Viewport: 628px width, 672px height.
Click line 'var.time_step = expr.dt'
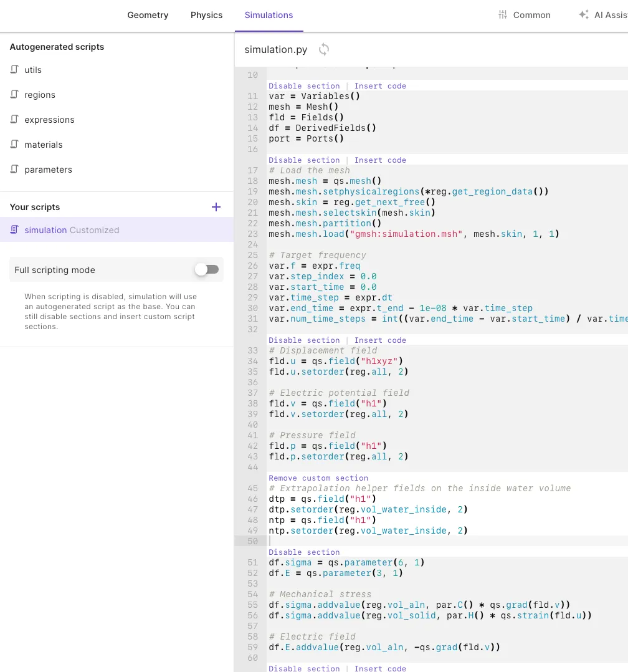[x=330, y=297]
